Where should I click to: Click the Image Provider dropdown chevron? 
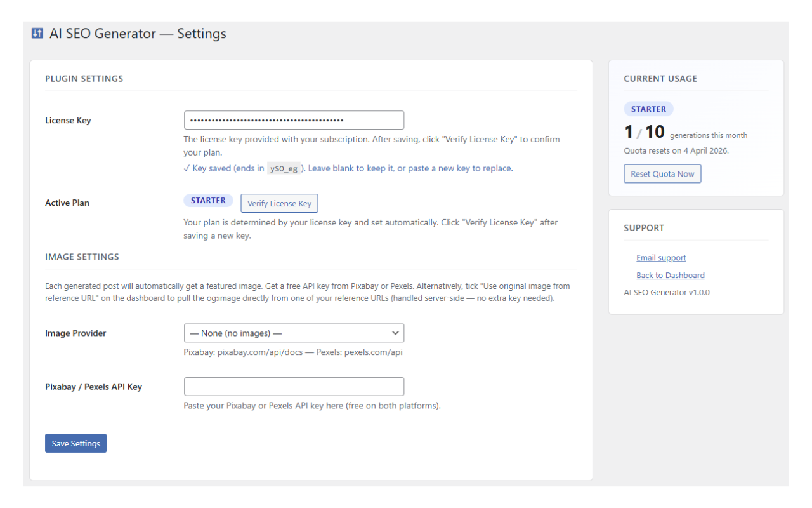tap(396, 333)
